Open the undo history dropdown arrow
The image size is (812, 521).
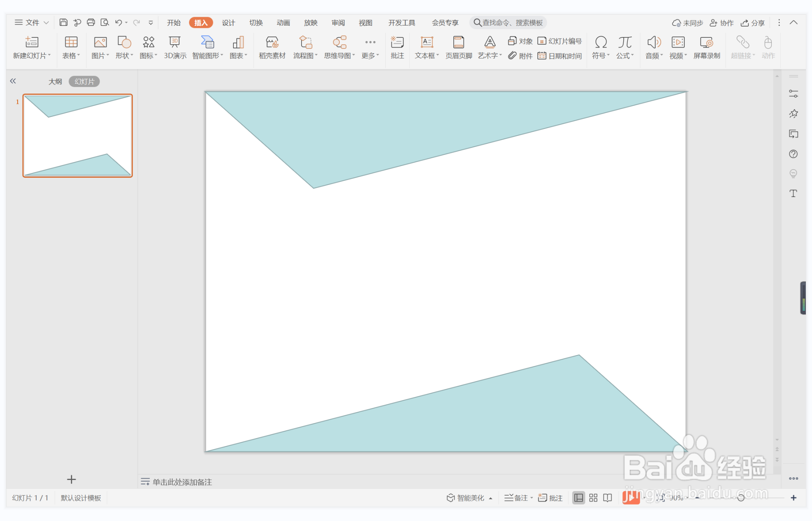[x=126, y=23]
